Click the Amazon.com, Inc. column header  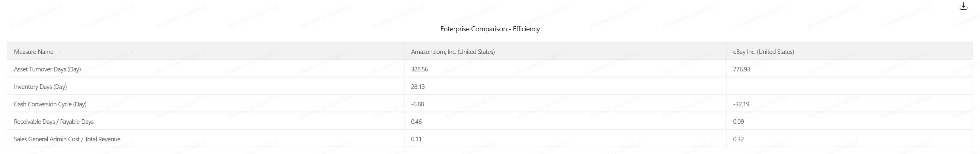[x=453, y=52]
